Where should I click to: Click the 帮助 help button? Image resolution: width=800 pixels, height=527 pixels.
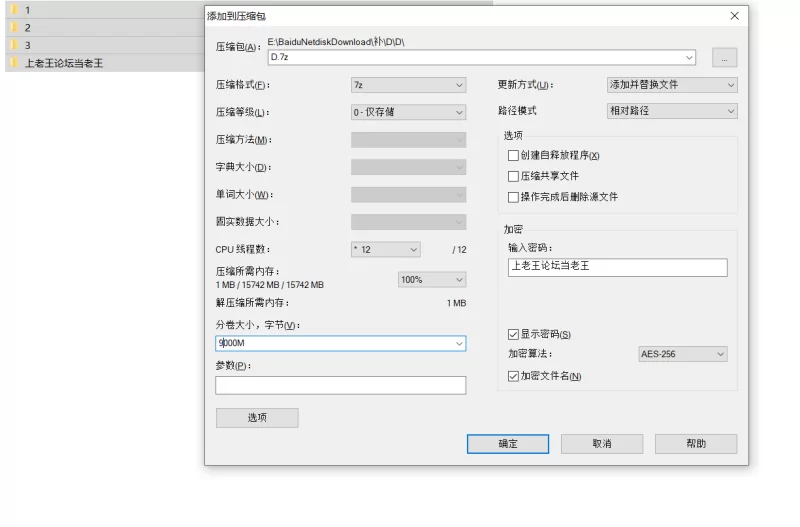(x=696, y=444)
